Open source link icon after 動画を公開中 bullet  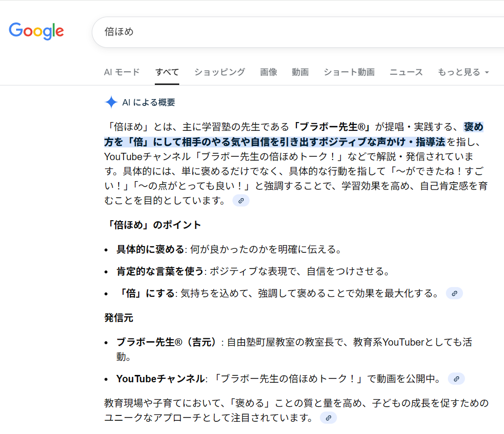[x=456, y=379]
